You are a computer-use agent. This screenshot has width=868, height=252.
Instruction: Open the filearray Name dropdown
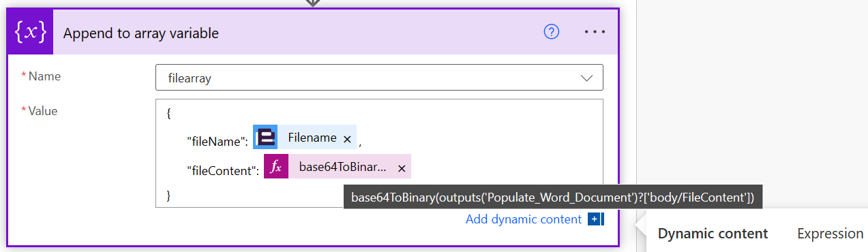[x=379, y=78]
